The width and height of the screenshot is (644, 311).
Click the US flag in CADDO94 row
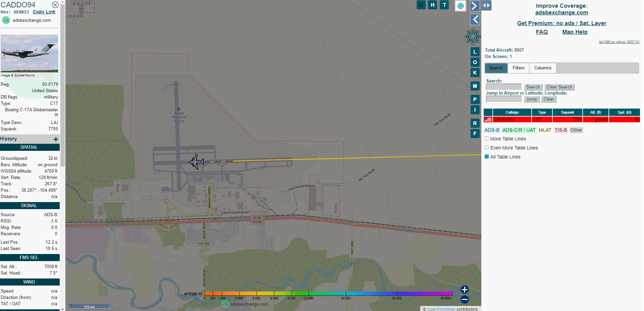[x=488, y=120]
